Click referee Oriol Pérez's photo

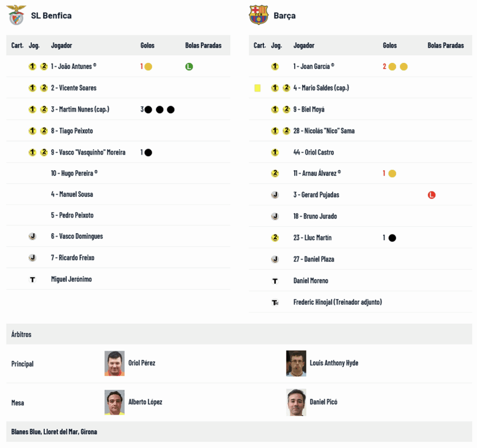(115, 364)
